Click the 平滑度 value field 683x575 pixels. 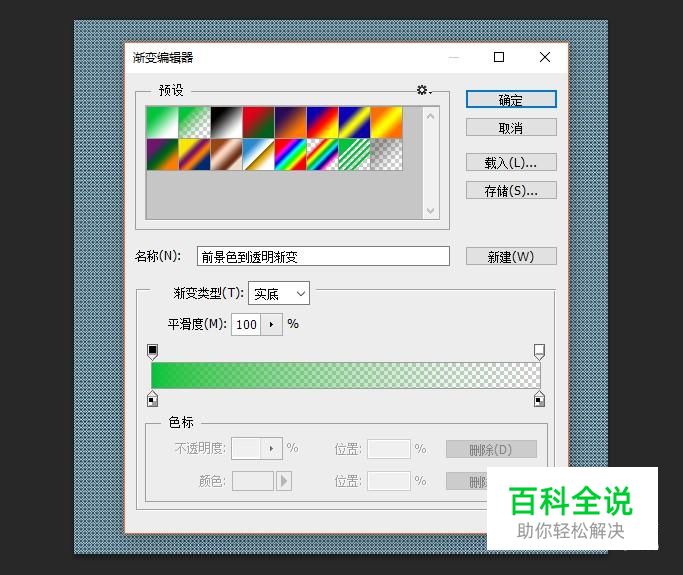coord(246,325)
